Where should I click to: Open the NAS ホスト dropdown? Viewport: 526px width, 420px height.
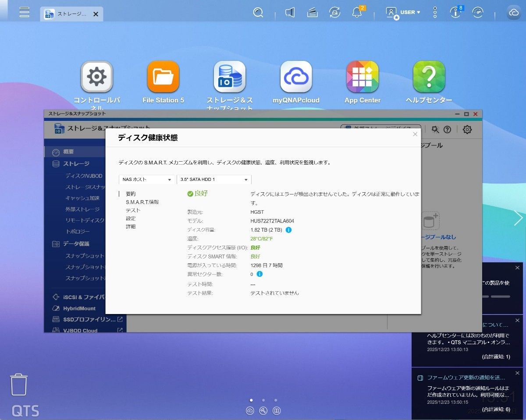(x=146, y=179)
